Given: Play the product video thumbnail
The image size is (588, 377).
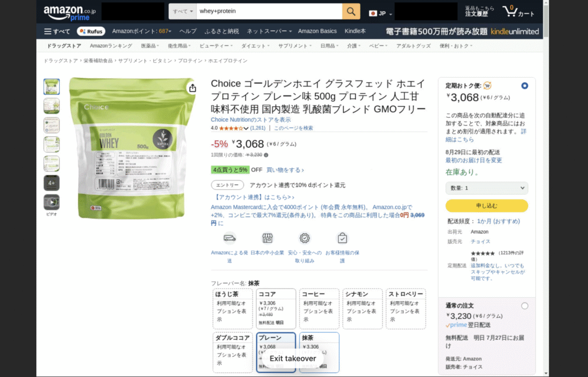Looking at the screenshot, I should tap(51, 202).
